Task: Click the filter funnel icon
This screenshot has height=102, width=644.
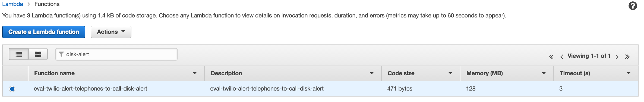Action: (x=61, y=54)
